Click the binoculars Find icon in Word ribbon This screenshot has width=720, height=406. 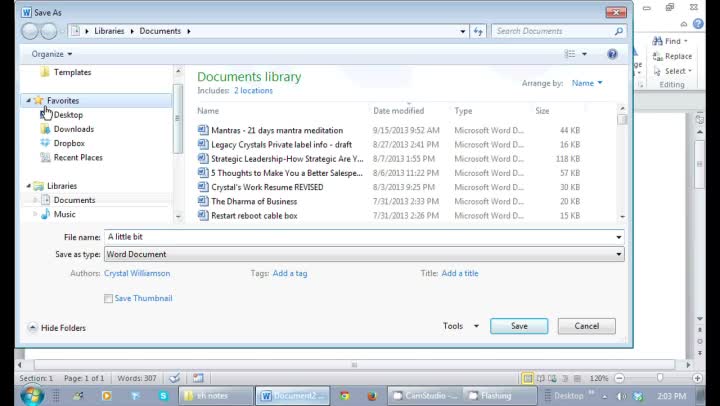tap(658, 41)
